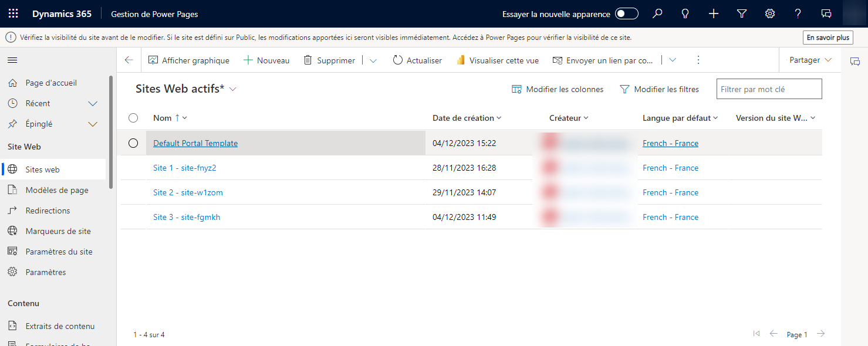Open the help question mark icon
The width and height of the screenshot is (868, 346).
[x=798, y=13]
